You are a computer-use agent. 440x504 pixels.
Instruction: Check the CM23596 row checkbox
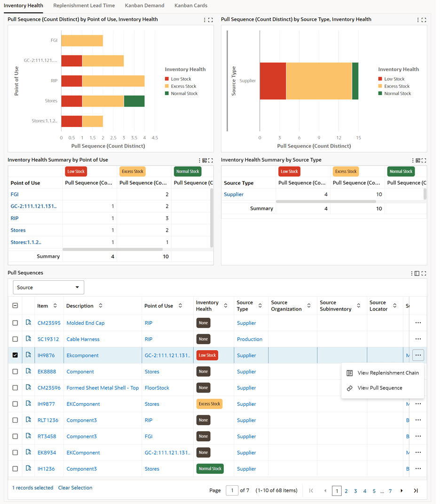15,388
